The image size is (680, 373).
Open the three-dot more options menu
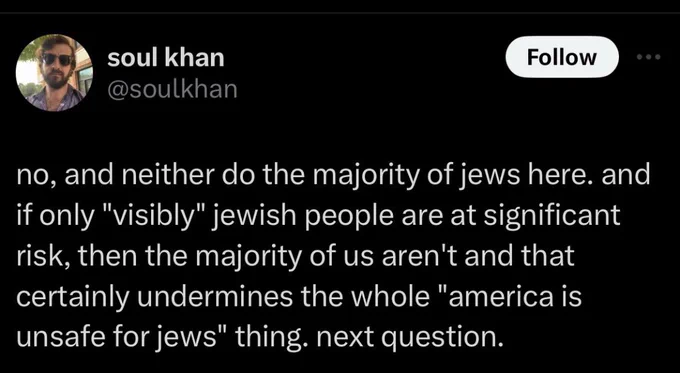(x=649, y=57)
